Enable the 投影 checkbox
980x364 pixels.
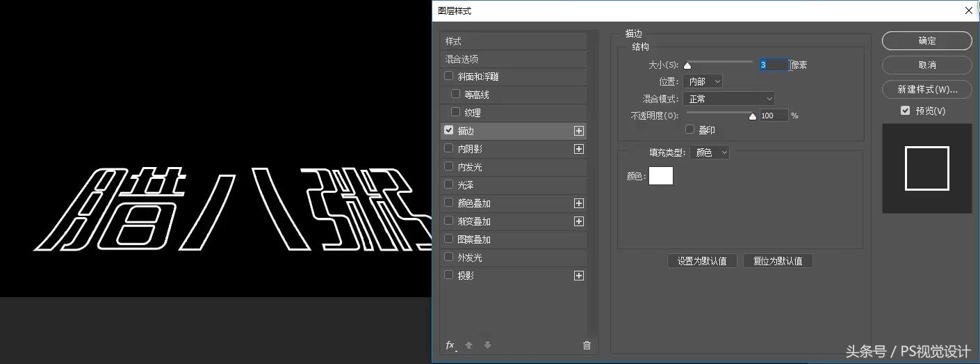tap(448, 275)
